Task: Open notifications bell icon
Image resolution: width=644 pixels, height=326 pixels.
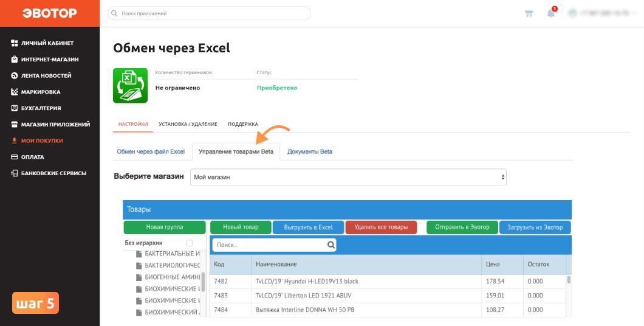Action: 551,13
